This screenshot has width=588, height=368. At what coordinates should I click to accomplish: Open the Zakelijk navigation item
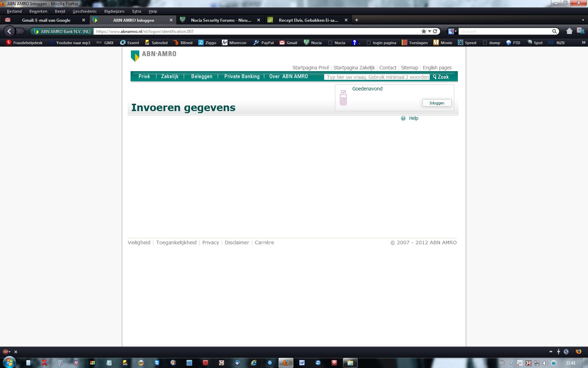(170, 76)
